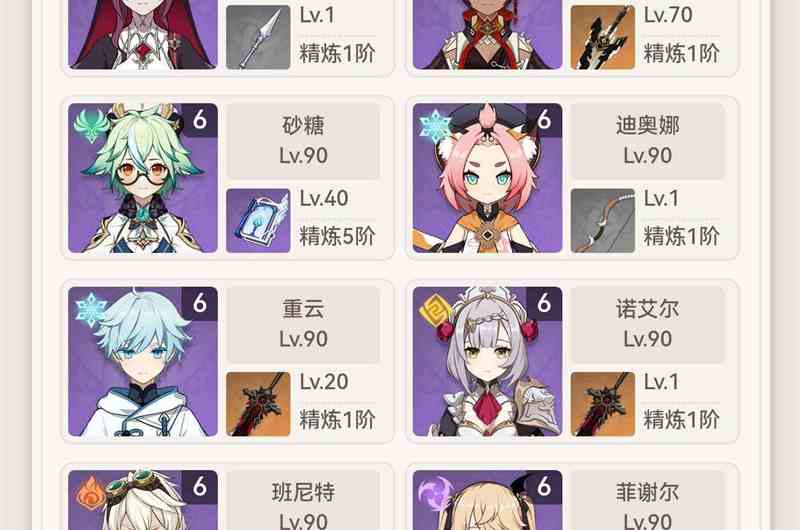The width and height of the screenshot is (800, 530).
Task: Click Sucrose's Lv.40 catalyst book weapon icon
Action: [x=258, y=220]
